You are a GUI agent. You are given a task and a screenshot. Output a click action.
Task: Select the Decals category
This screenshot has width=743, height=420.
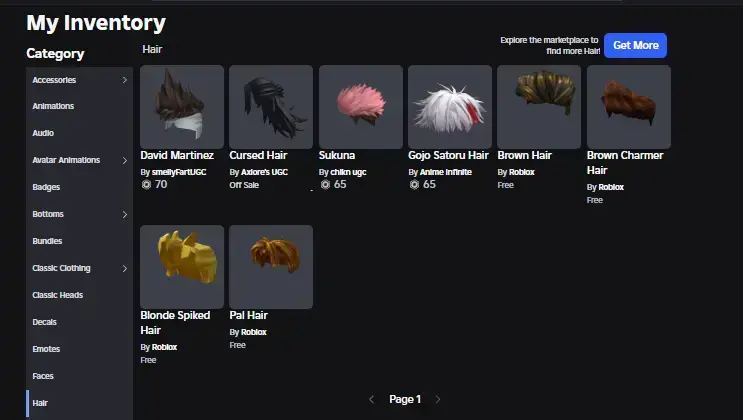point(80,322)
